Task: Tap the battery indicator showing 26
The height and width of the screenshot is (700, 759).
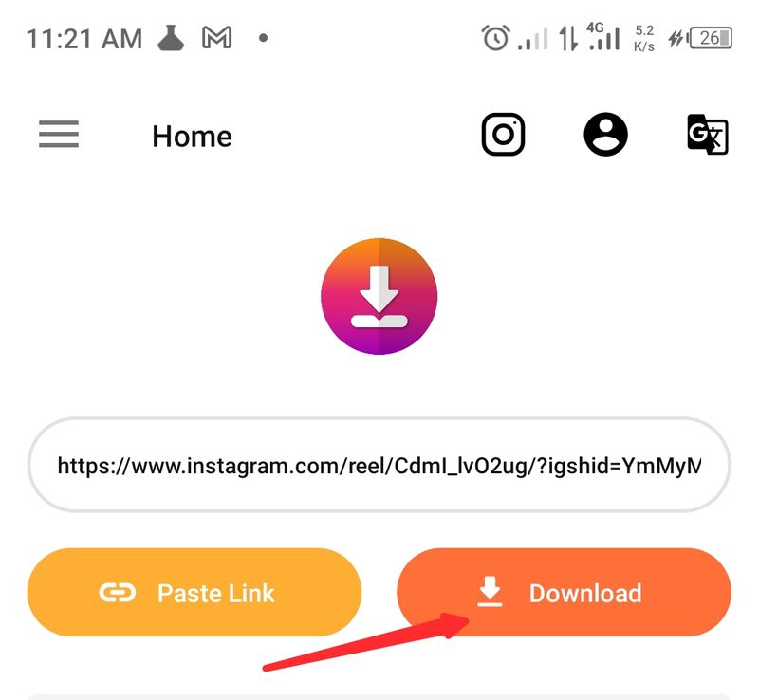Action: [709, 38]
